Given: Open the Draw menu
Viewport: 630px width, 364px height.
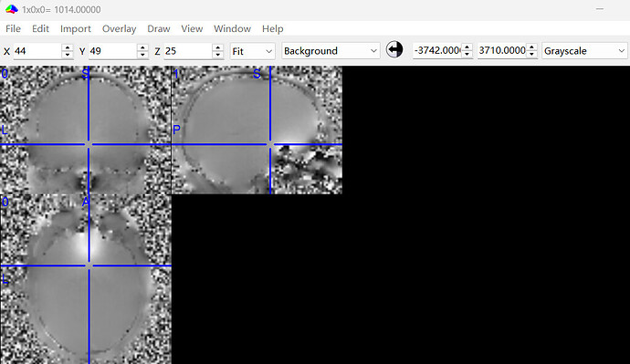Looking at the screenshot, I should [159, 28].
